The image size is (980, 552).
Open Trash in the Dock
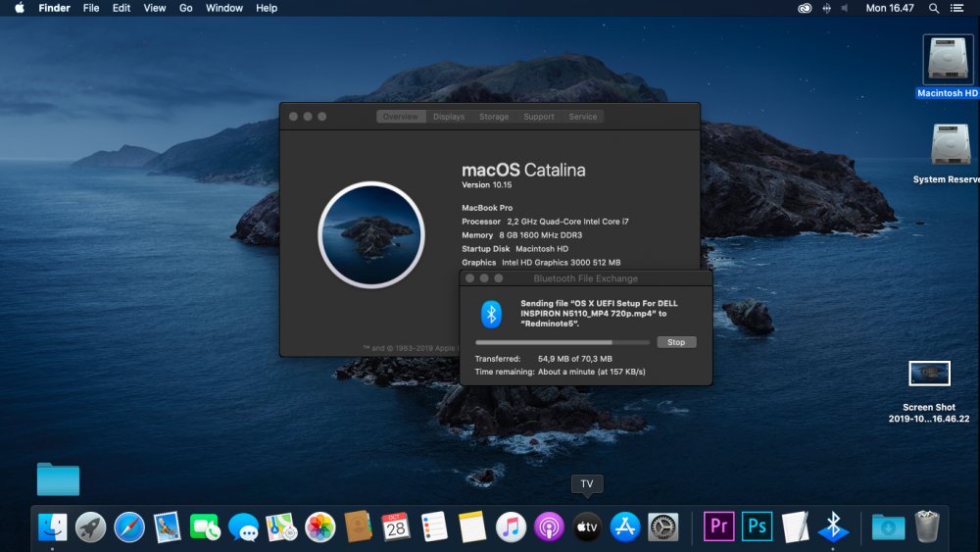pyautogui.click(x=927, y=527)
